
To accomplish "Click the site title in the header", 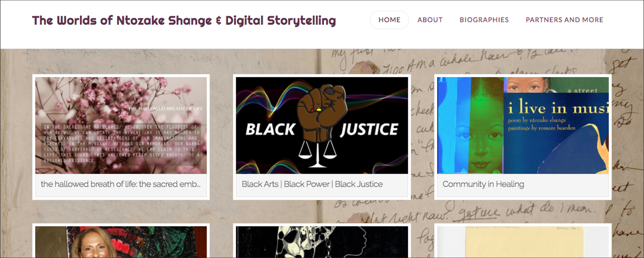I will coord(184,20).
